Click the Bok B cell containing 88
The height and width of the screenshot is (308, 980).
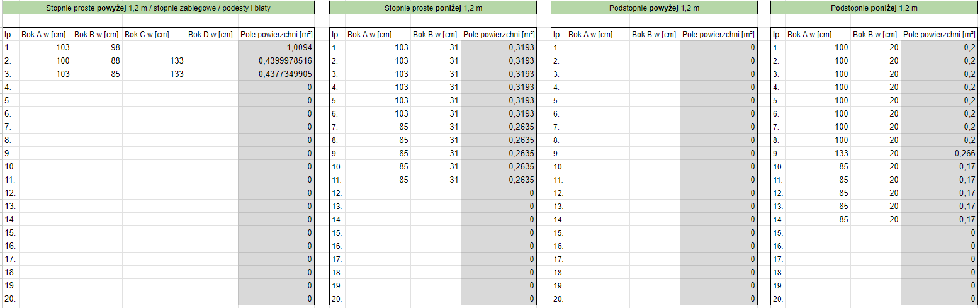(97, 61)
